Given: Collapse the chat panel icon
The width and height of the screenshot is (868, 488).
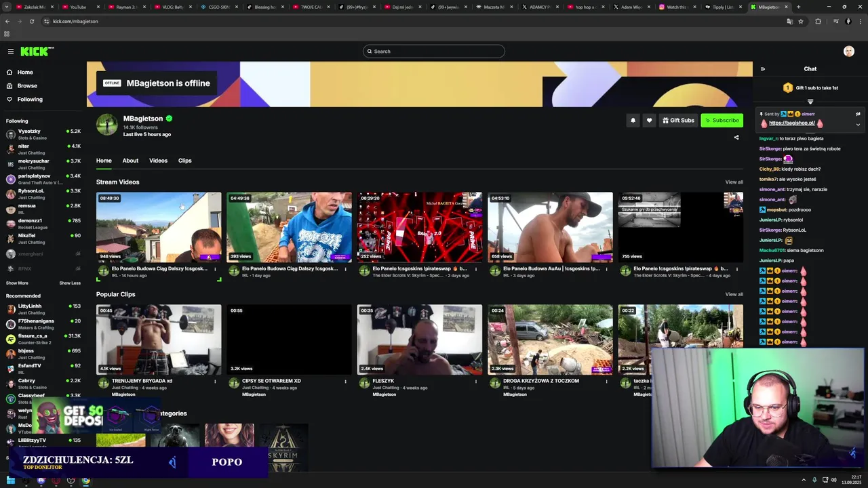Looking at the screenshot, I should [x=763, y=69].
